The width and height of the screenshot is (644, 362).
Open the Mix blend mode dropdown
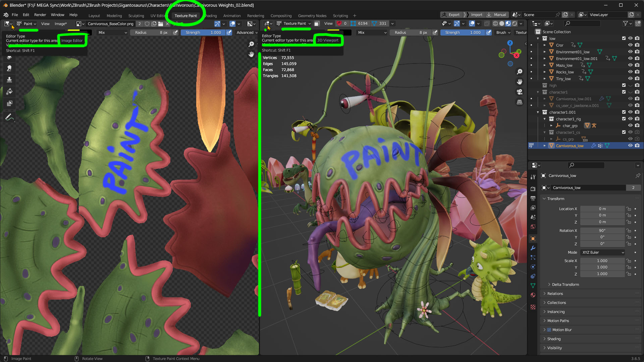[112, 33]
